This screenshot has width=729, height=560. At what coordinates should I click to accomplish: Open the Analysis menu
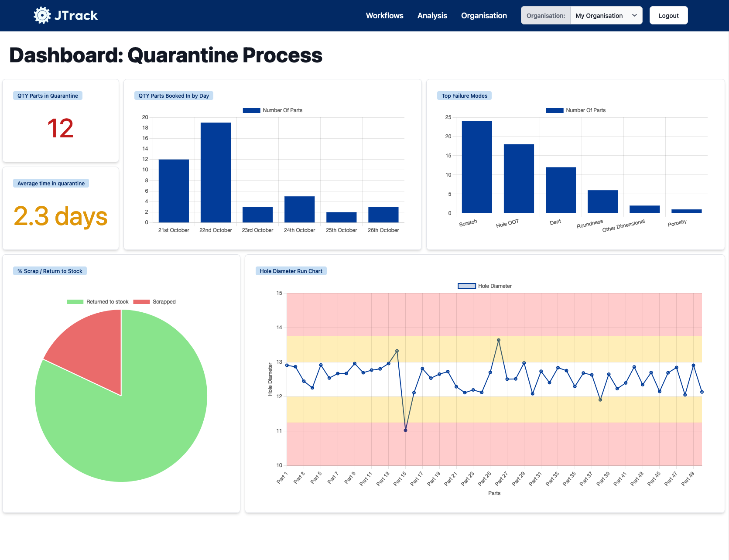pos(432,16)
